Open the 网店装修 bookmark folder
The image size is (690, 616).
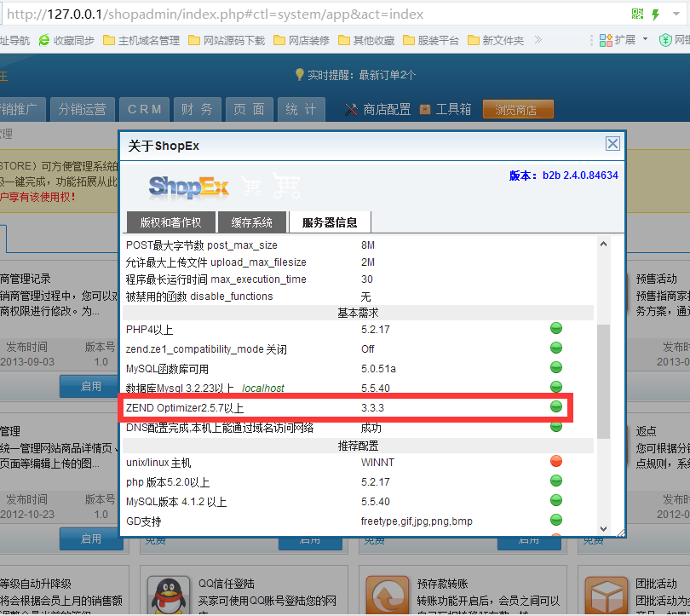pyautogui.click(x=302, y=41)
